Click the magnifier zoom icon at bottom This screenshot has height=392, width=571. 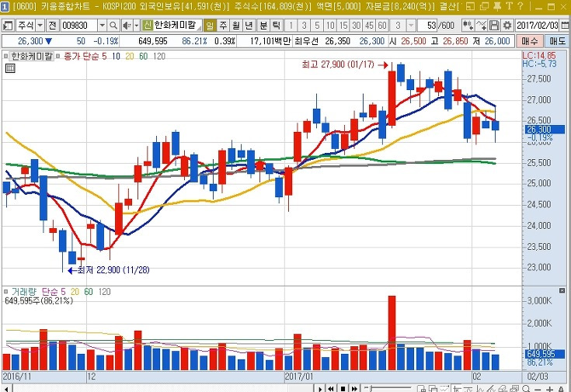[x=525, y=389]
